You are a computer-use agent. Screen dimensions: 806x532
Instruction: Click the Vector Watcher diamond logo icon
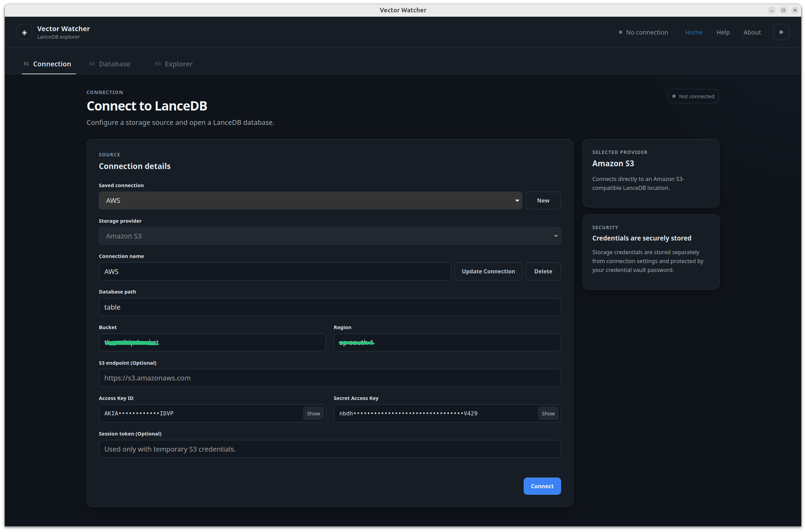tap(24, 33)
